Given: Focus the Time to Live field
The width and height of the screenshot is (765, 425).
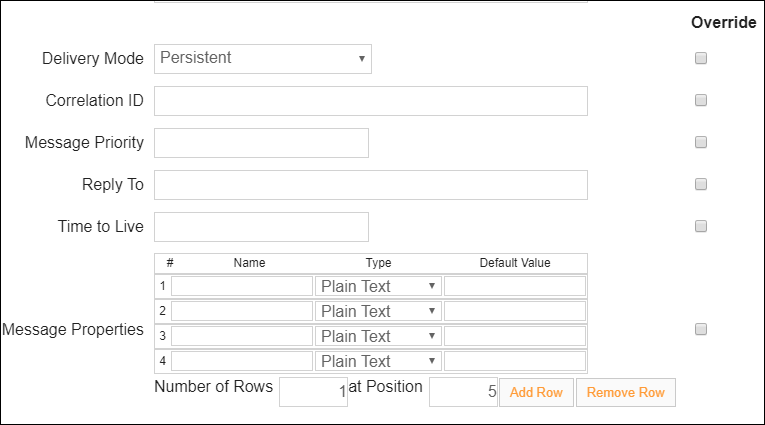Looking at the screenshot, I should pyautogui.click(x=262, y=227).
